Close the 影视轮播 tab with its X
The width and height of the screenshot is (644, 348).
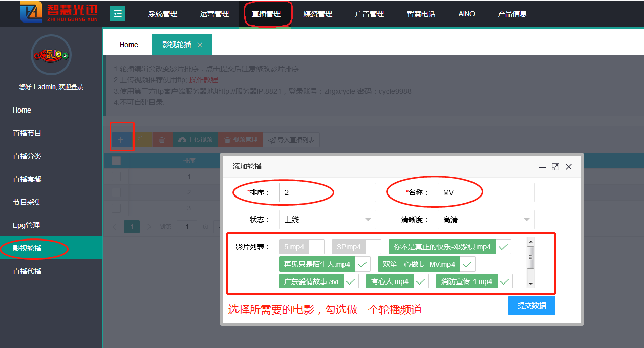tap(200, 45)
